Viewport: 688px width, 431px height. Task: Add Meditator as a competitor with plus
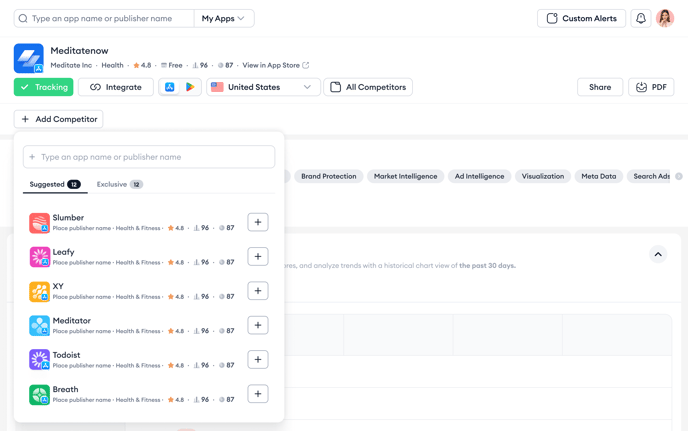tap(258, 325)
